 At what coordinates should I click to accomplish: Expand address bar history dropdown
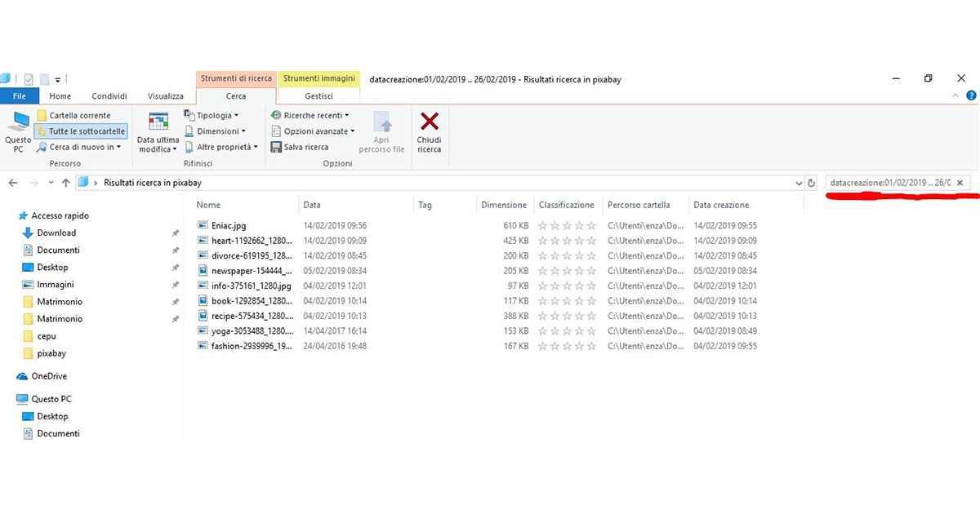point(798,184)
